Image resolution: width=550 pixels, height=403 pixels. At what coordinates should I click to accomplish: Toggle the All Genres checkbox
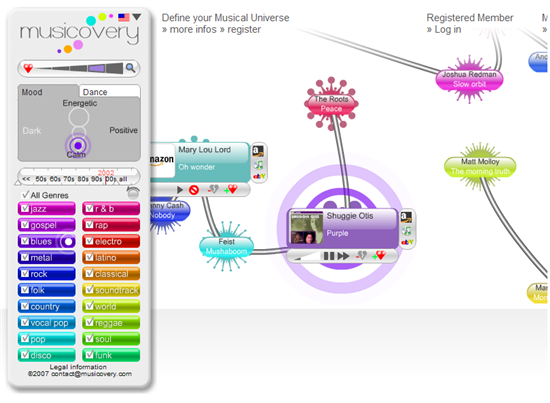click(x=26, y=195)
